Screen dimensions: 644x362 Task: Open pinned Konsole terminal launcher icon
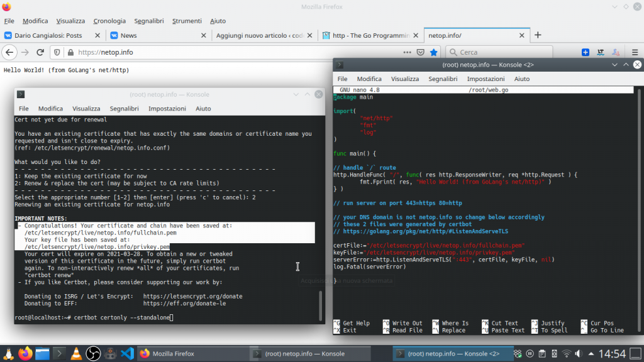click(59, 353)
